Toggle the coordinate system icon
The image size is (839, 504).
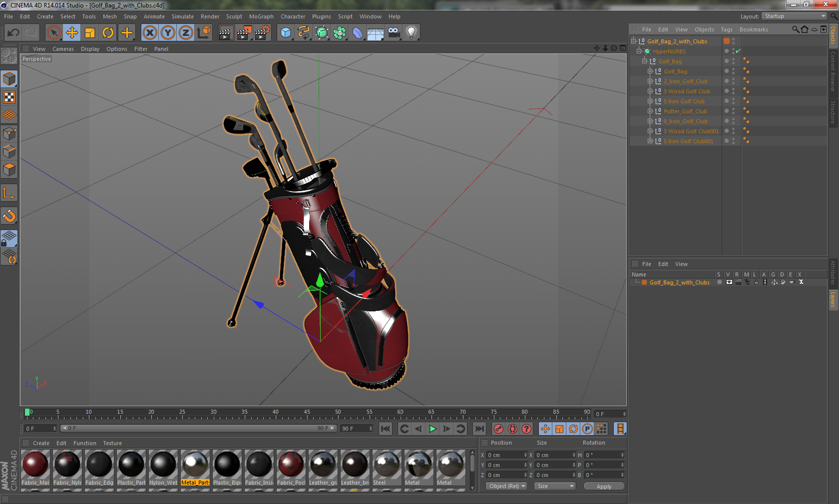click(x=204, y=33)
